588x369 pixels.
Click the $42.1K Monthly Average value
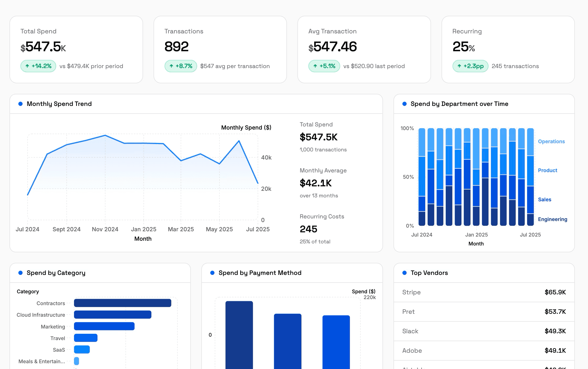pos(316,183)
